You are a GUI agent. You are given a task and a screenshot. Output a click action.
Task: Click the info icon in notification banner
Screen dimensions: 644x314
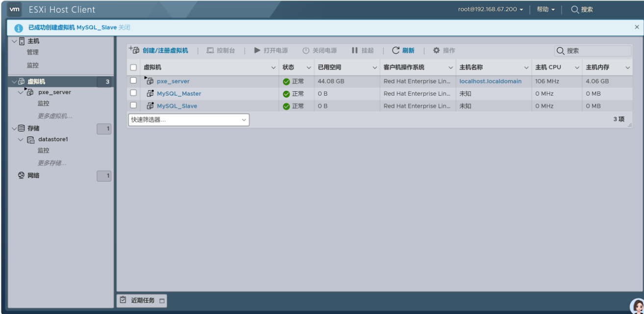click(x=19, y=28)
